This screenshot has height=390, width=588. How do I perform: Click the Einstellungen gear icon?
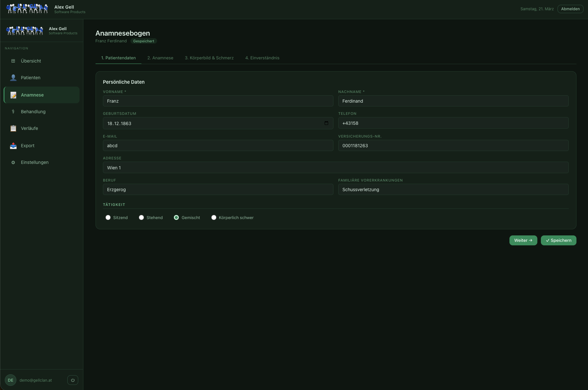click(13, 162)
